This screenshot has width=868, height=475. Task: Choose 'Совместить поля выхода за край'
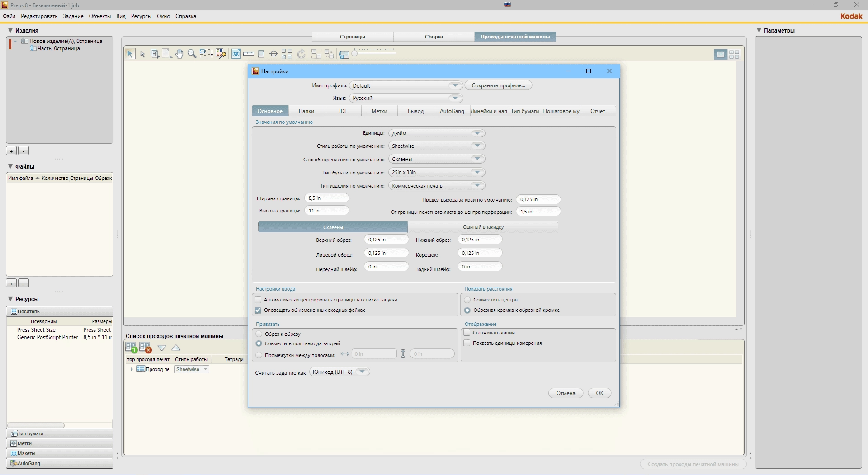[259, 343]
